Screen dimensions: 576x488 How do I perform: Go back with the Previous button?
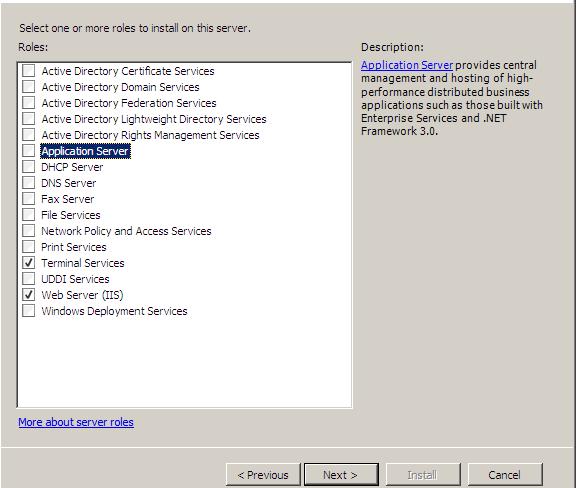coord(263,475)
